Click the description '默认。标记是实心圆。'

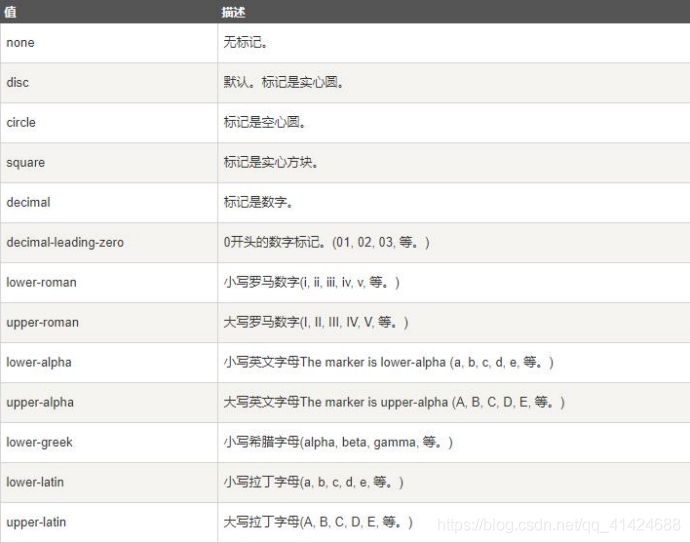(284, 82)
